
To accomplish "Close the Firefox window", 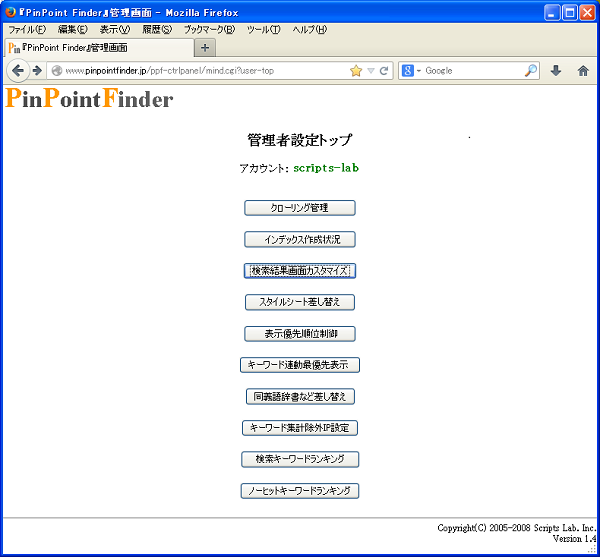I will tap(587, 13).
